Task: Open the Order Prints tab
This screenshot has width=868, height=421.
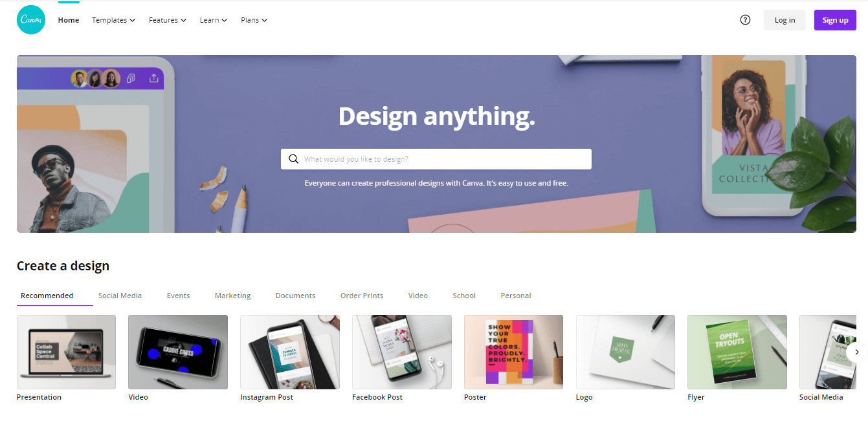Action: 362,296
